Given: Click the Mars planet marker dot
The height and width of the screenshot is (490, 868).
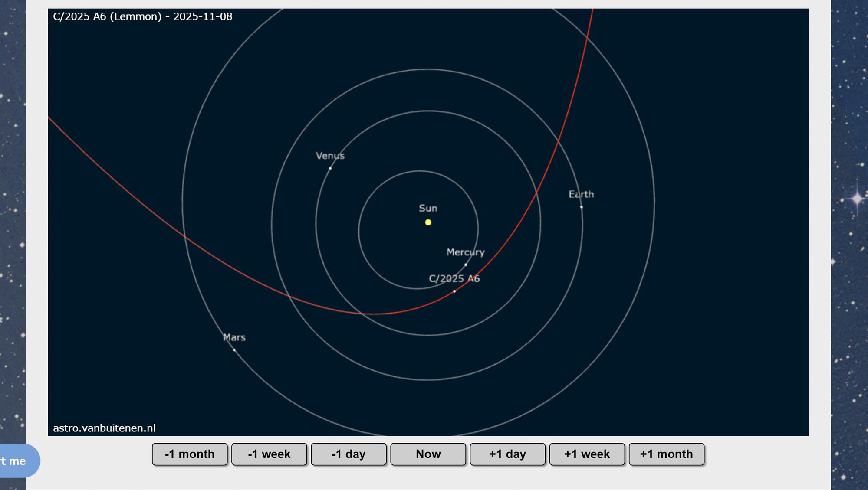Looking at the screenshot, I should pos(234,350).
